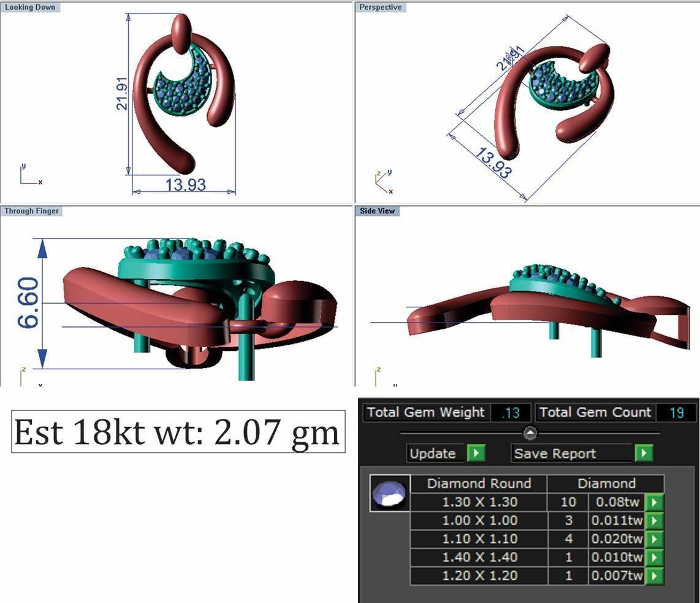Click the quantity 10 cell
This screenshot has height=603, width=700.
[568, 502]
